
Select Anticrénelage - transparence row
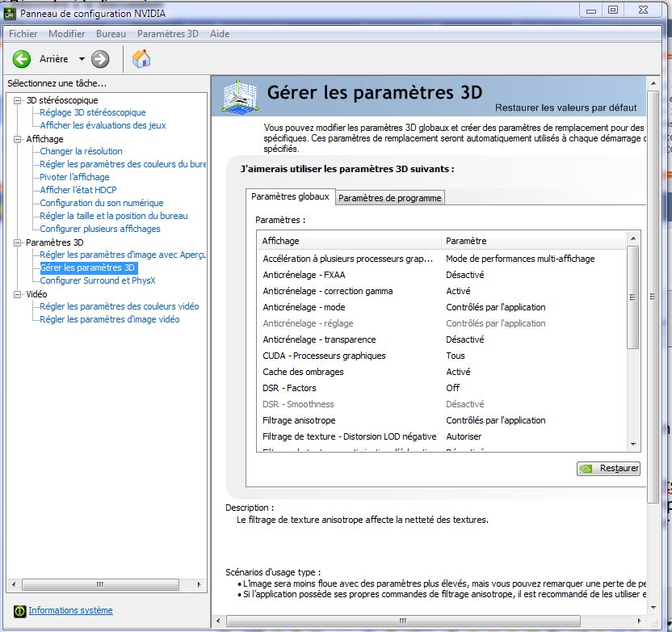click(x=442, y=339)
